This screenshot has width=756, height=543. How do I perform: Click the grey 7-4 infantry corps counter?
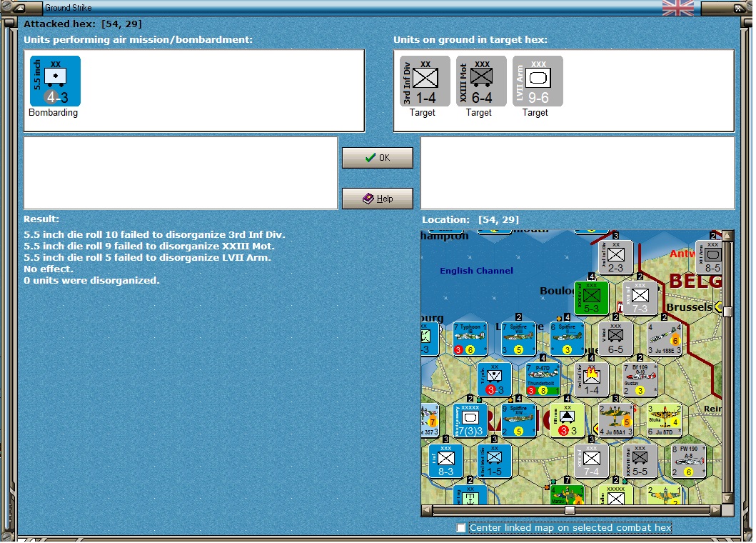(592, 461)
